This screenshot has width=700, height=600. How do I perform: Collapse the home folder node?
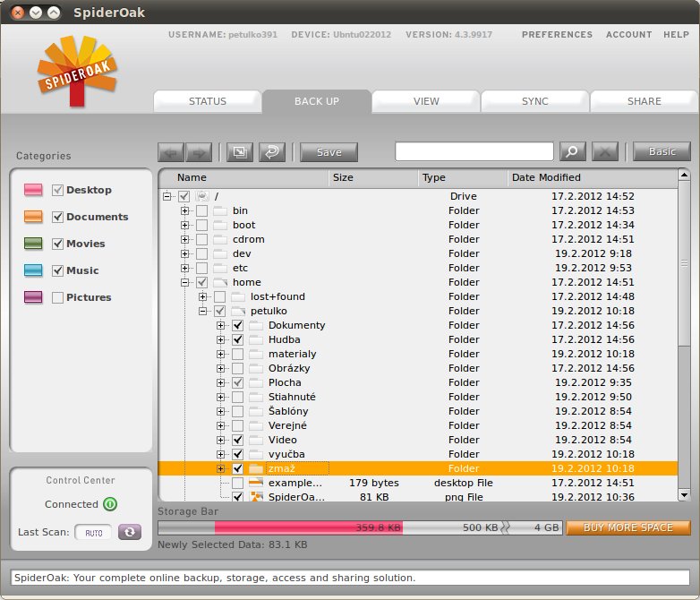pos(184,282)
